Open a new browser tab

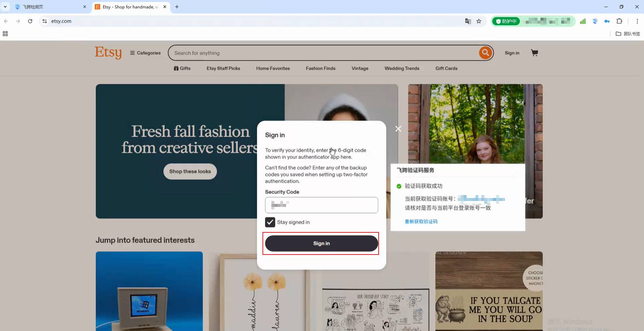(x=177, y=7)
